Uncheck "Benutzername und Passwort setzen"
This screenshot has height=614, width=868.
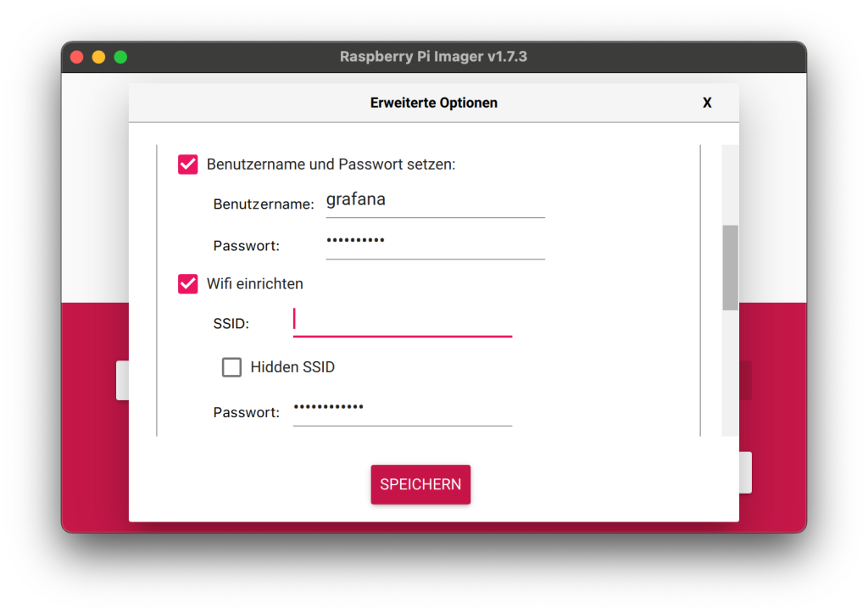[188, 164]
